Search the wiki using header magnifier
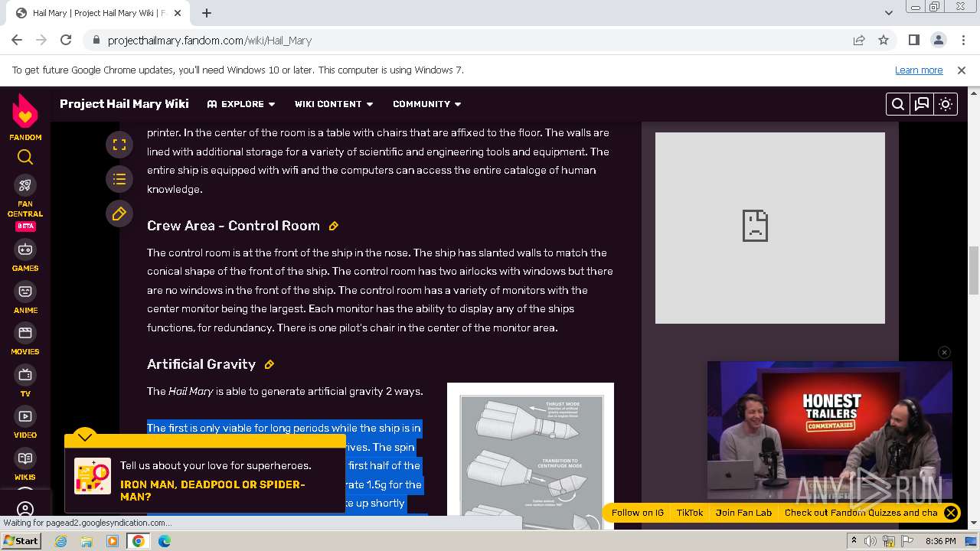Screen dimensions: 980x551 (898, 104)
